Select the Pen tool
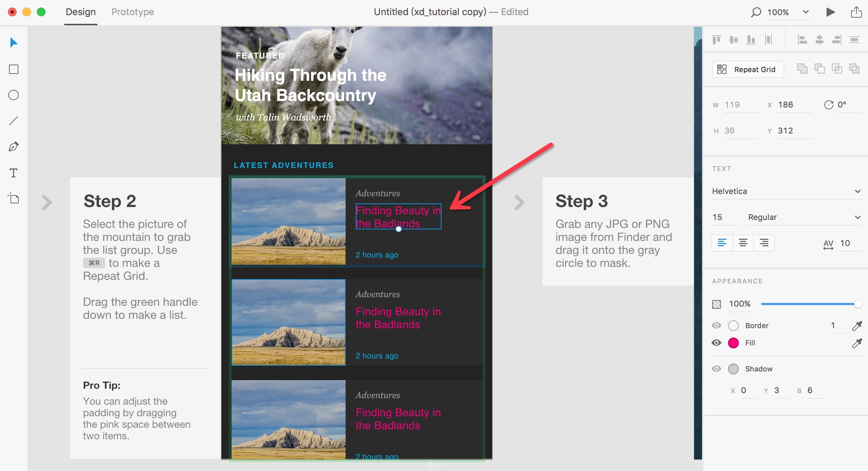Image resolution: width=868 pixels, height=471 pixels. 14,147
